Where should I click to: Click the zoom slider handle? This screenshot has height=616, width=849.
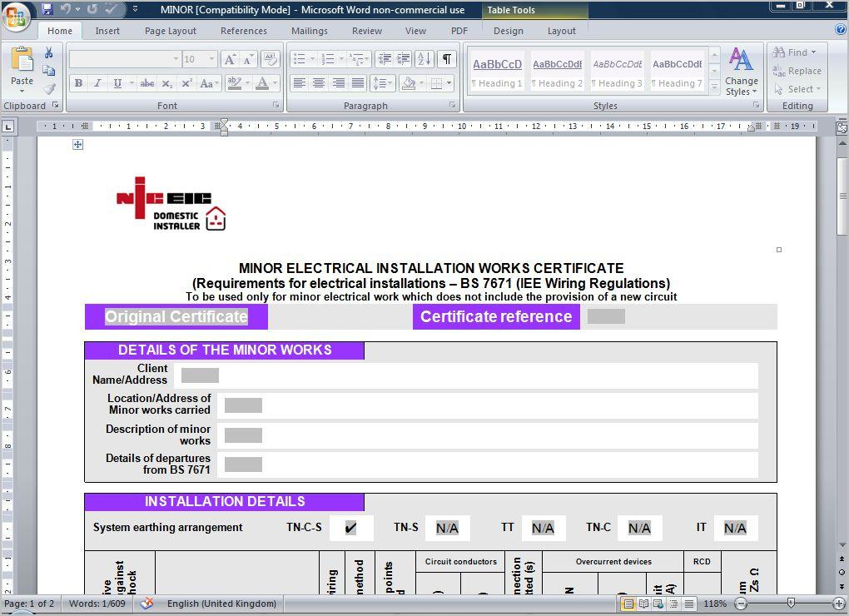tap(791, 603)
